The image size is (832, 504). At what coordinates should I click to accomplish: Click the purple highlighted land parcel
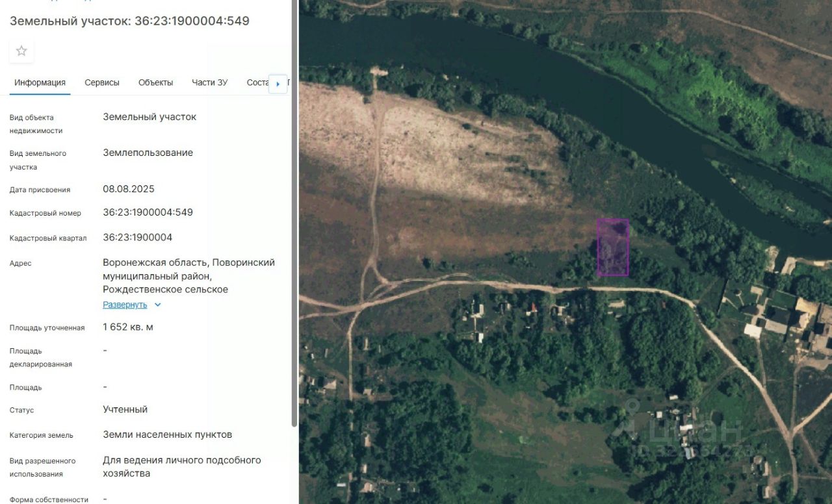pos(613,247)
